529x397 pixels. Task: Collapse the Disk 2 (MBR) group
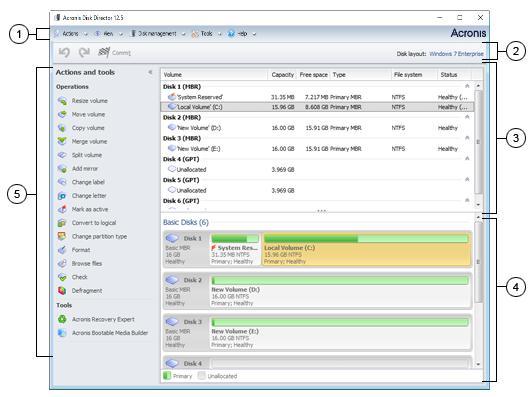point(467,117)
